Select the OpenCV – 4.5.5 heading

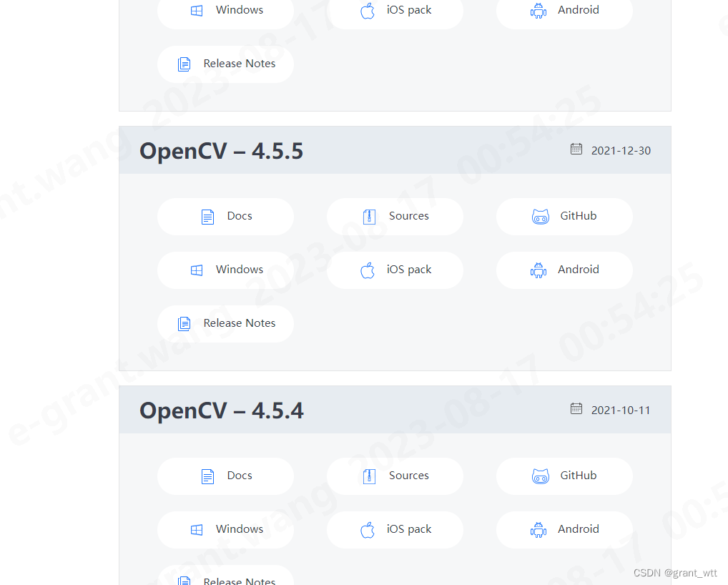(221, 151)
